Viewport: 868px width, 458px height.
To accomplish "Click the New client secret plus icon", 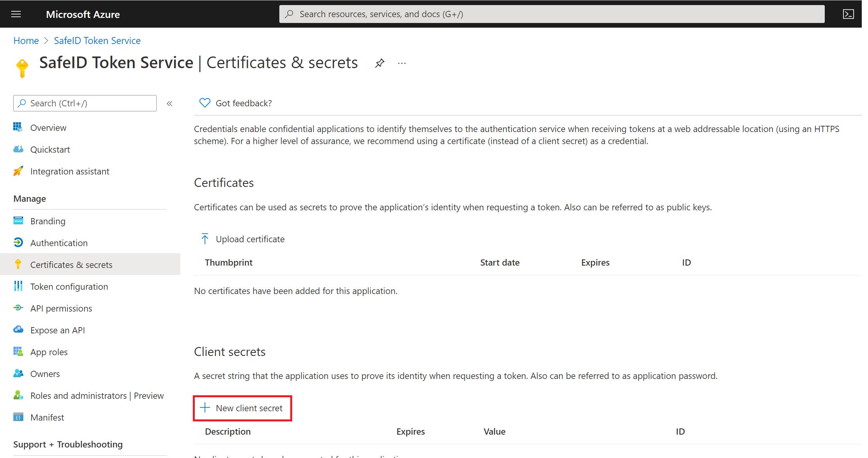I will click(x=205, y=408).
